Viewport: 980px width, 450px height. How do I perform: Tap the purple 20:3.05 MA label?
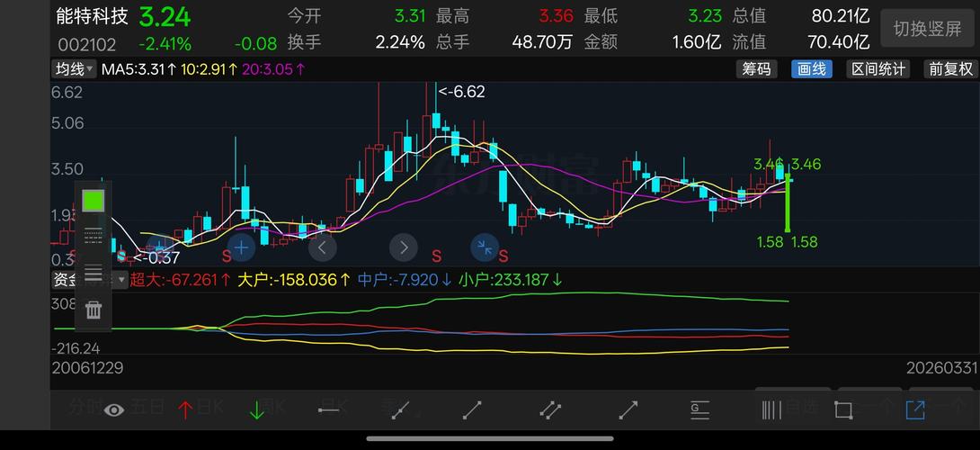(273, 68)
